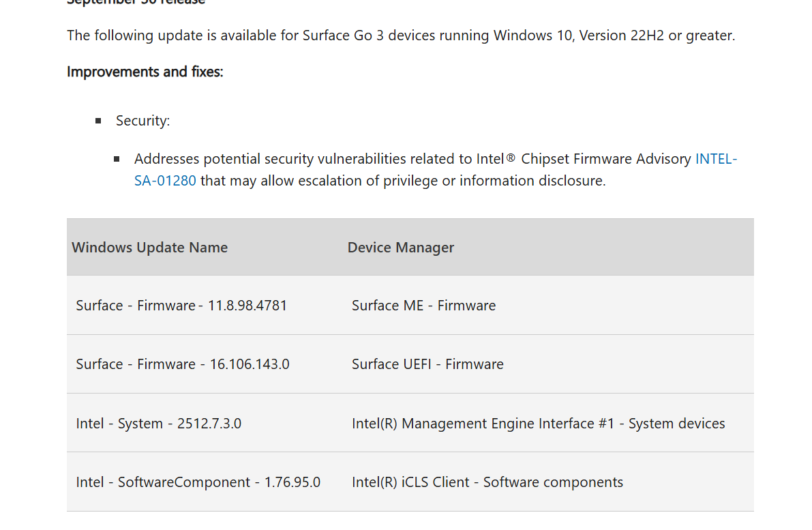Select Intel - SoftwareComponent - 1.76.95.0 cell

click(x=198, y=482)
